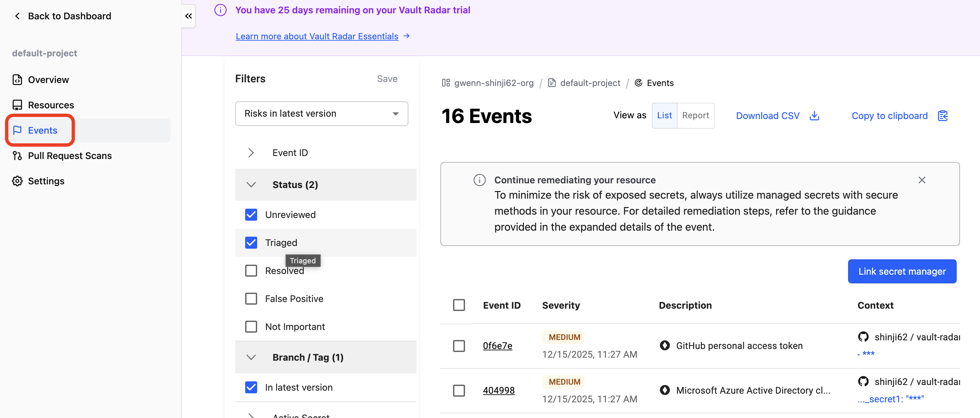The image size is (980, 418).
Task: Open event ID 0f6e7e link
Action: coord(497,346)
